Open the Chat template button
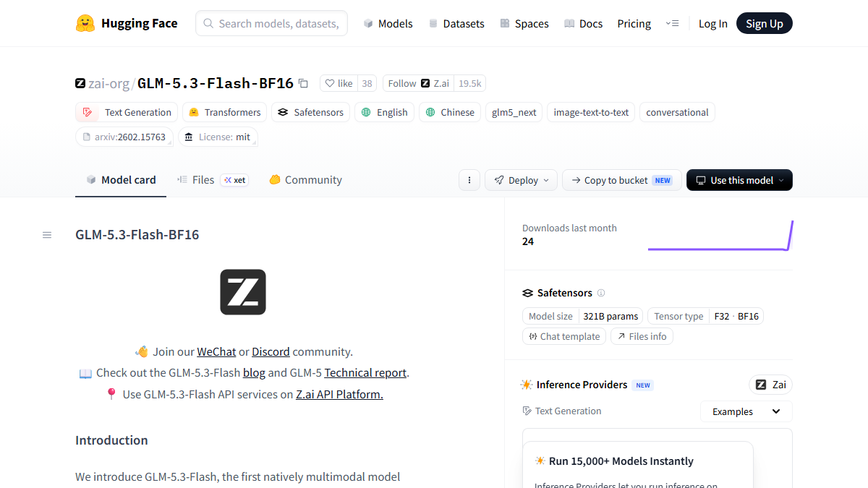This screenshot has width=868, height=488. [x=564, y=336]
